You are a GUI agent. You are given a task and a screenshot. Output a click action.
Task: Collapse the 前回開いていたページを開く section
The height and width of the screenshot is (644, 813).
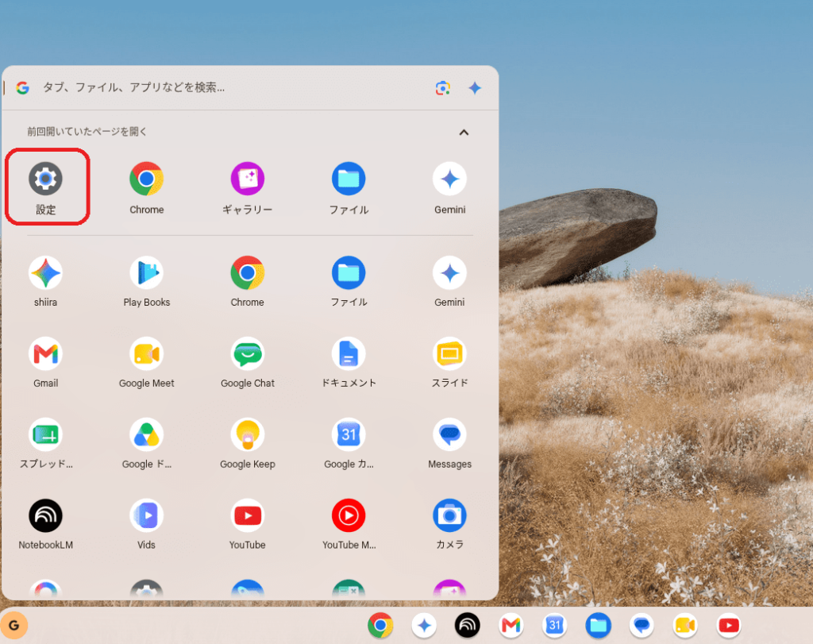click(464, 133)
